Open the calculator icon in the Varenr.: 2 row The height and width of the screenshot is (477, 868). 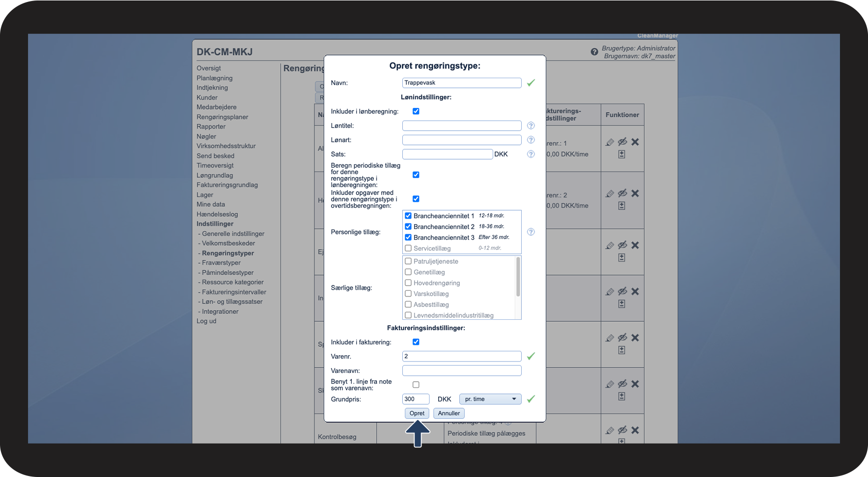tap(622, 206)
